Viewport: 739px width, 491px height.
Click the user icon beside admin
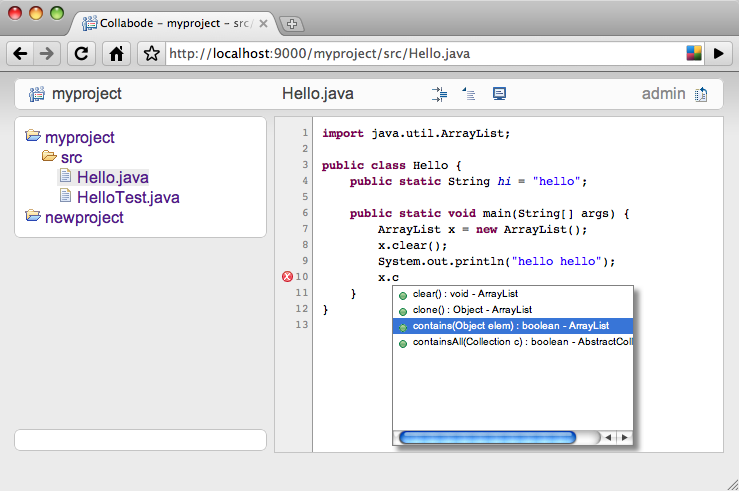[x=701, y=94]
